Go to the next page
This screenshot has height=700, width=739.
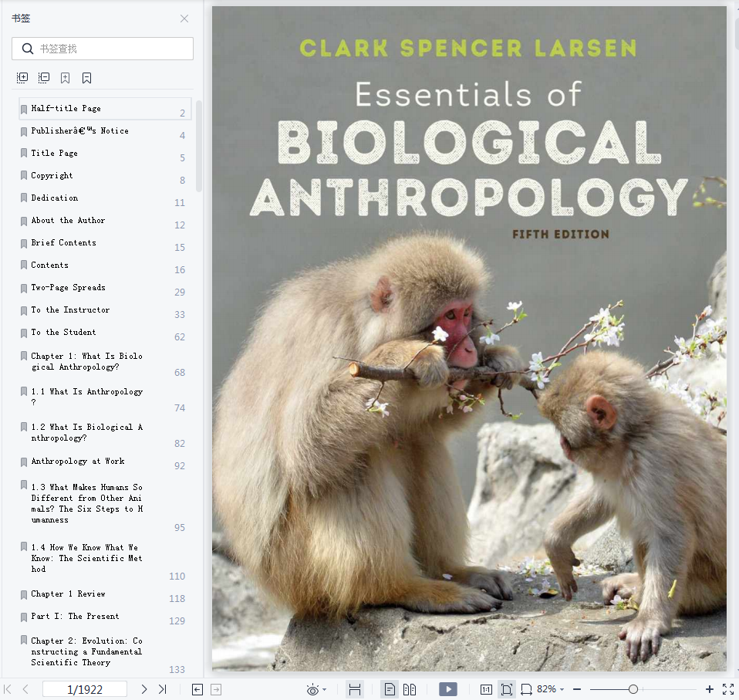[x=143, y=689]
